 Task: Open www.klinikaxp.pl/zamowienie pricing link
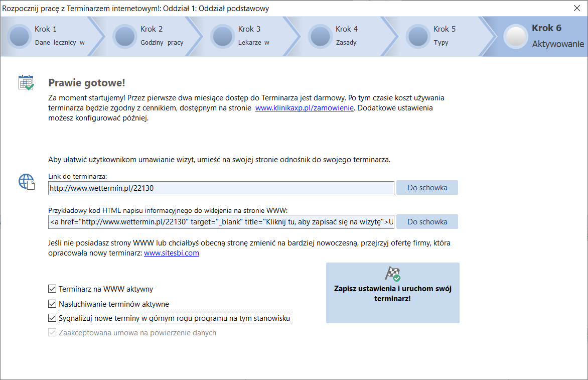click(x=304, y=108)
